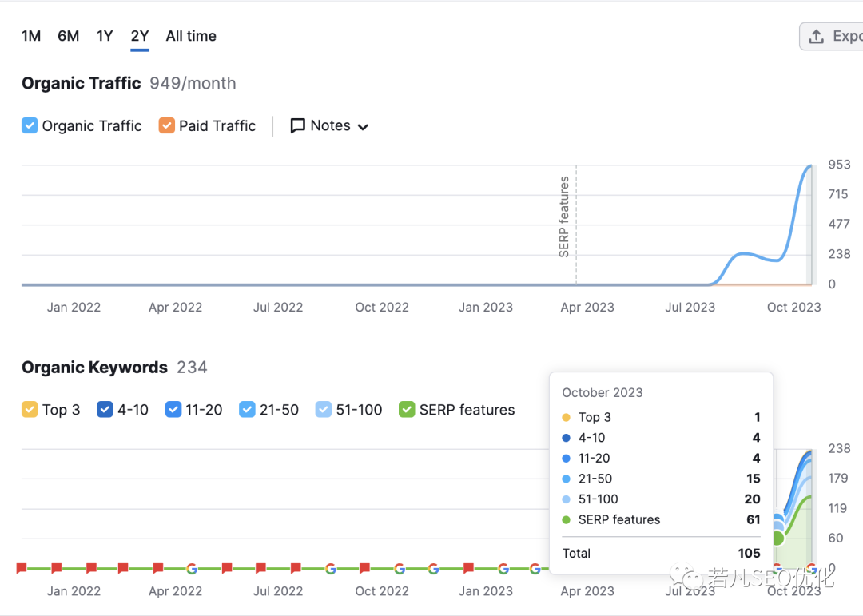Click the red flag note near Jul 2022
Viewport: 863px width, 616px height.
coord(260,567)
